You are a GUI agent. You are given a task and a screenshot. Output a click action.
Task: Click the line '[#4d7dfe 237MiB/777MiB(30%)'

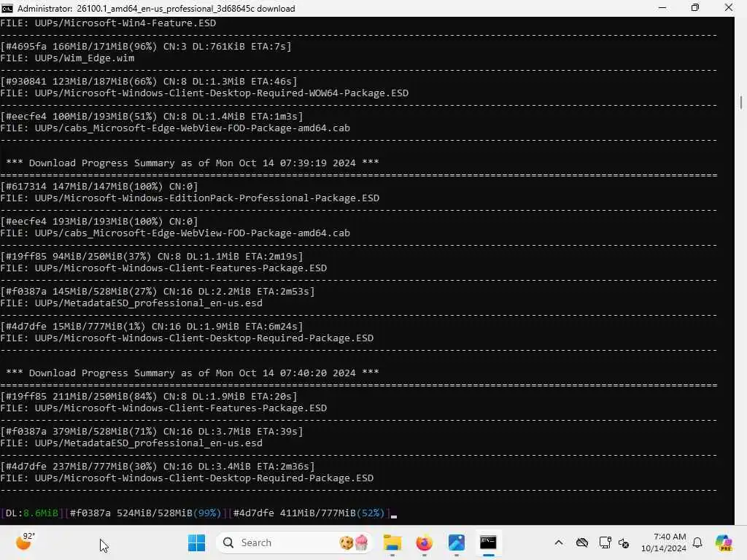[x=158, y=466]
